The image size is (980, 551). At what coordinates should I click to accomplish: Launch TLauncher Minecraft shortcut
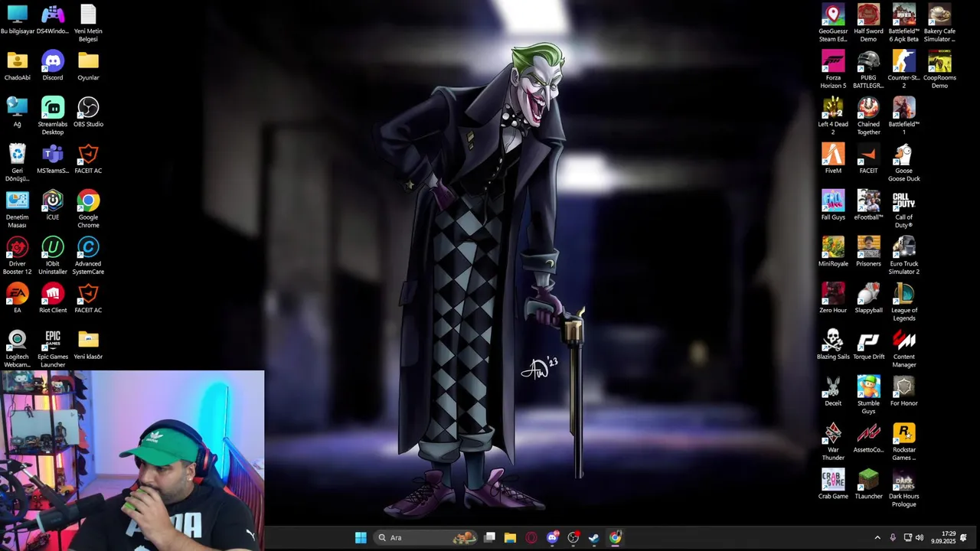[x=868, y=485]
